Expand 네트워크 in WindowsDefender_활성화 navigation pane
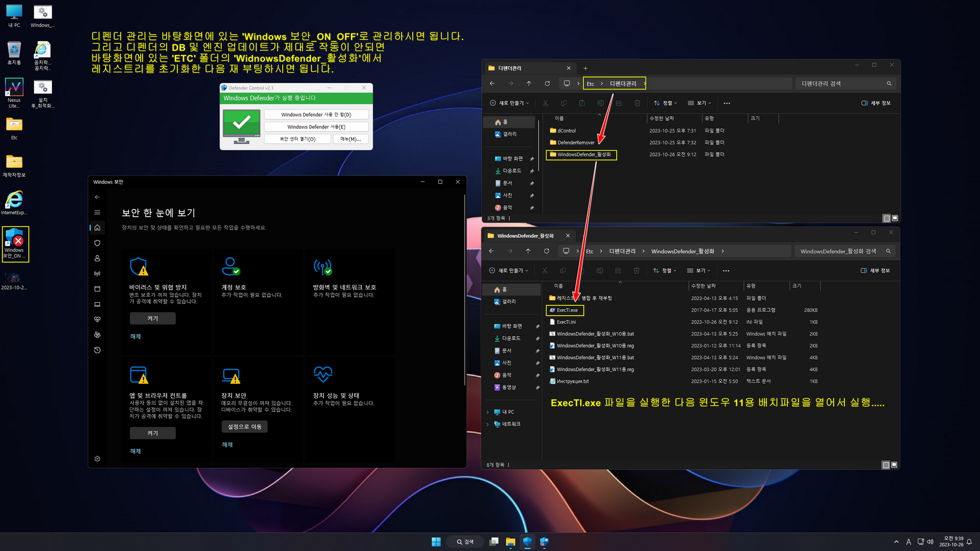The image size is (980, 551). pos(488,424)
